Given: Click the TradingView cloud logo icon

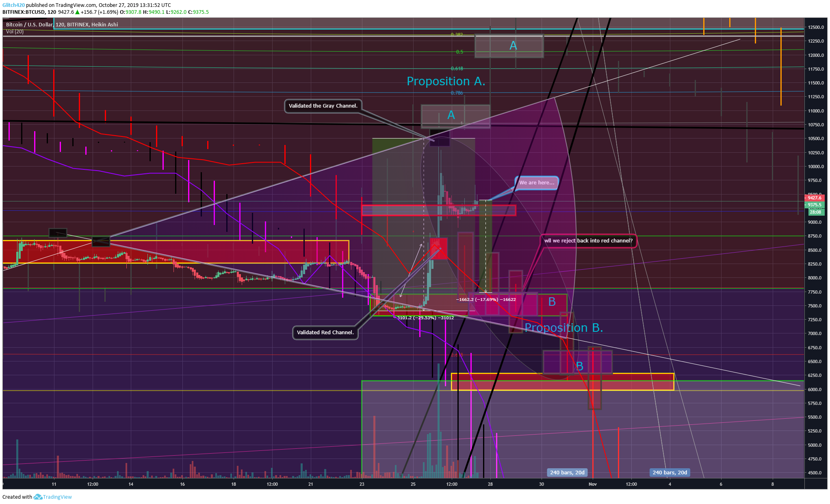Looking at the screenshot, I should tap(38, 497).
